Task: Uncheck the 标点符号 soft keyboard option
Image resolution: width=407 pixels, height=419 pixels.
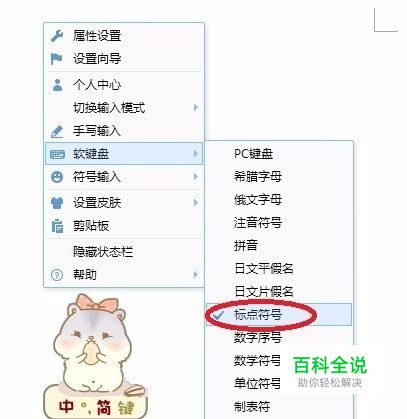Action: (x=279, y=315)
